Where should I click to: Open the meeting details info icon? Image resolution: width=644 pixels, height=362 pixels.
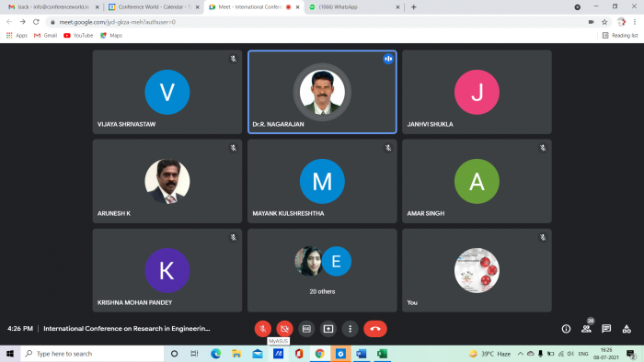(x=566, y=329)
